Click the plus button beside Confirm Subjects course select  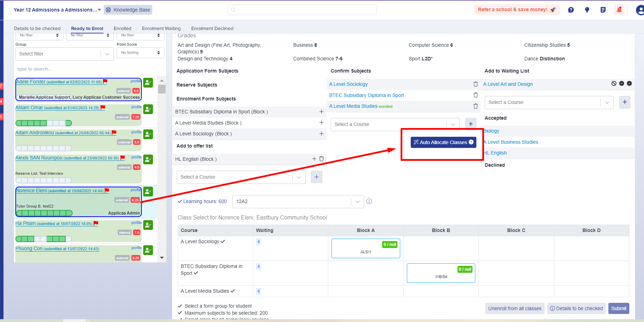(471, 124)
